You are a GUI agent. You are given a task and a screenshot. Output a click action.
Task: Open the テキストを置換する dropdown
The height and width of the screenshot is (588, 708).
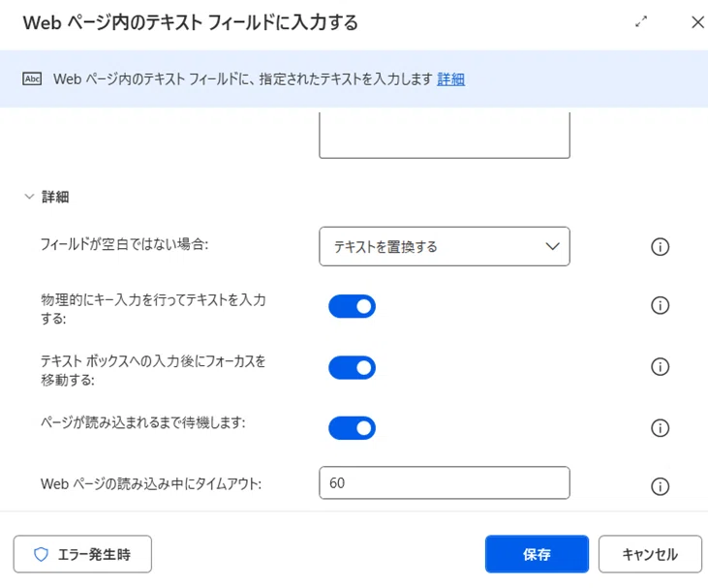click(x=445, y=246)
